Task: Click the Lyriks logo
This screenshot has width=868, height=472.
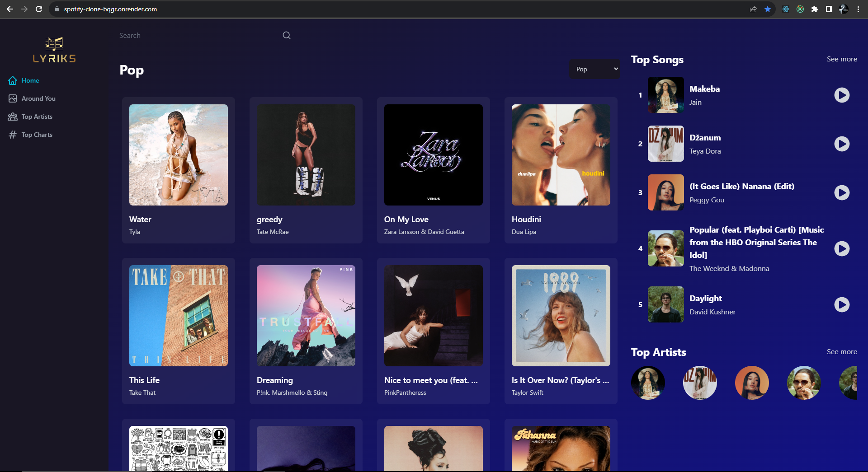Action: point(54,50)
